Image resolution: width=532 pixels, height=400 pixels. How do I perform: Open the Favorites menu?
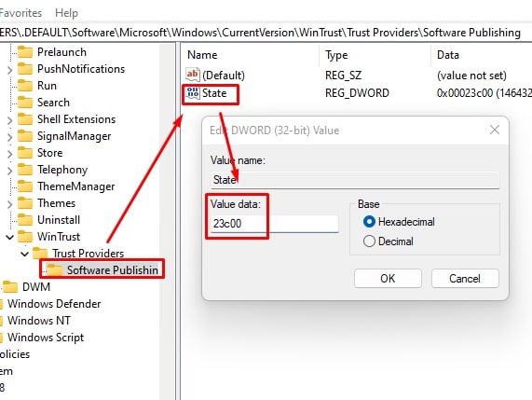coord(20,13)
